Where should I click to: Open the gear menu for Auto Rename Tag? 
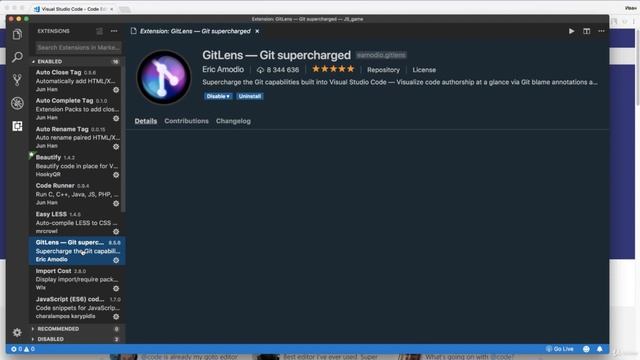click(116, 147)
